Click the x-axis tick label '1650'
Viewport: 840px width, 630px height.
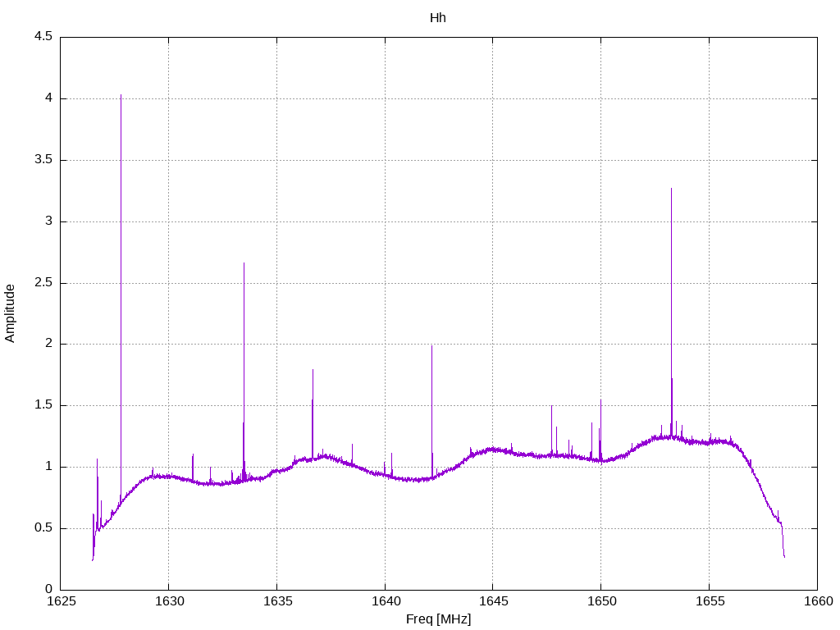pos(601,601)
